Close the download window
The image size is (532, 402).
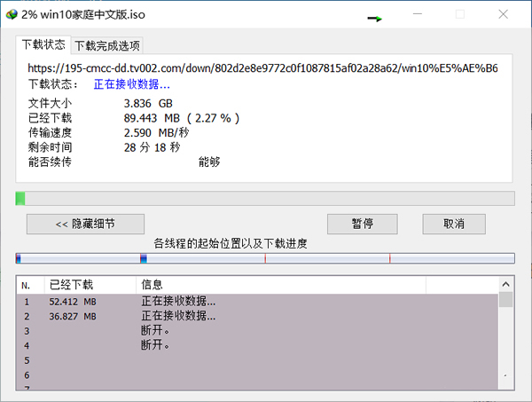tap(503, 14)
